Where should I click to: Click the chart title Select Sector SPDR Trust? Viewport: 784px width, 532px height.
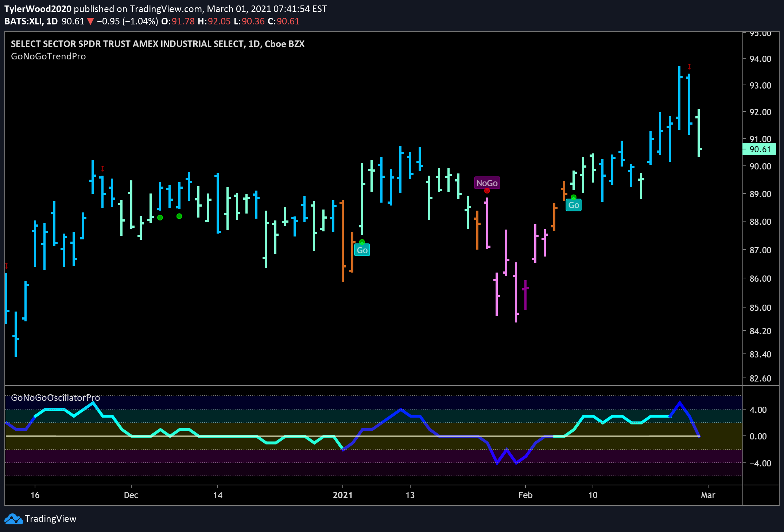click(x=158, y=44)
